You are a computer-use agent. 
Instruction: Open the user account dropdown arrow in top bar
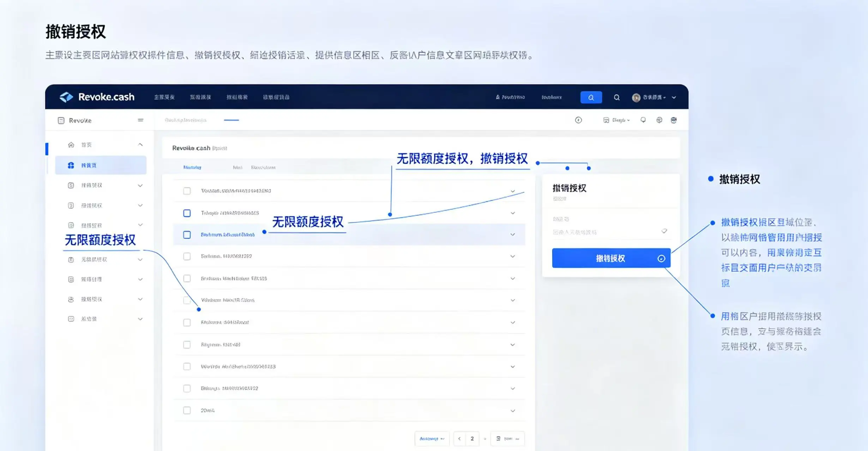(x=674, y=97)
